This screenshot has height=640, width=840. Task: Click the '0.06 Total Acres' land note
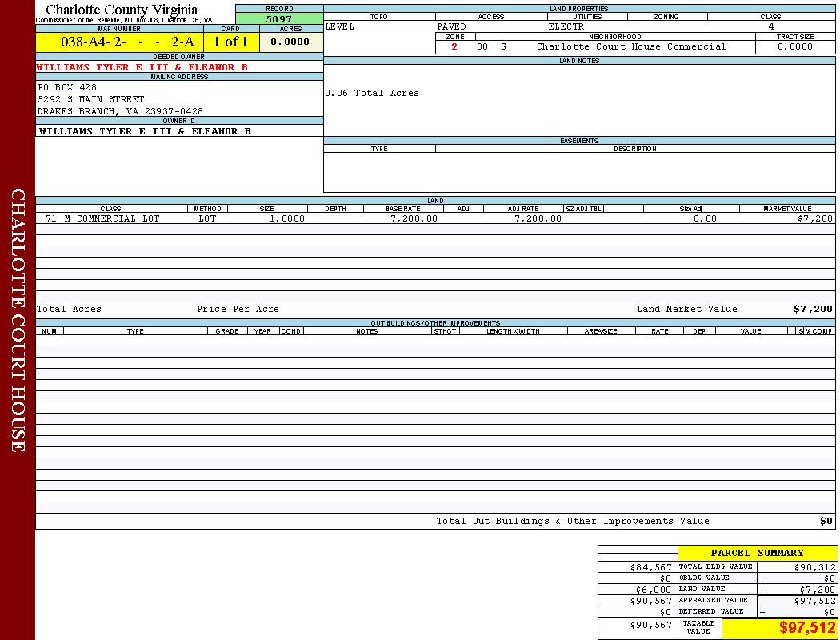(x=372, y=93)
